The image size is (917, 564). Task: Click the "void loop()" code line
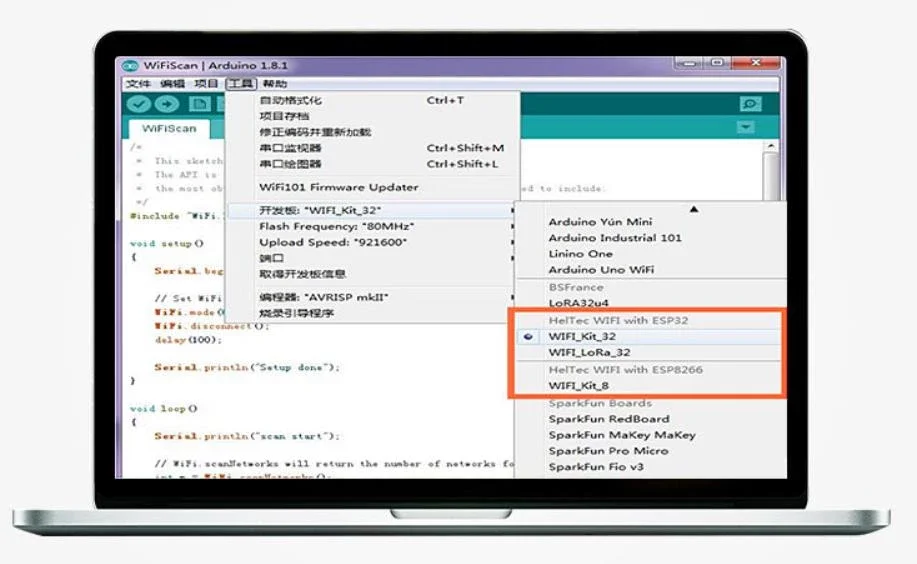pyautogui.click(x=164, y=408)
